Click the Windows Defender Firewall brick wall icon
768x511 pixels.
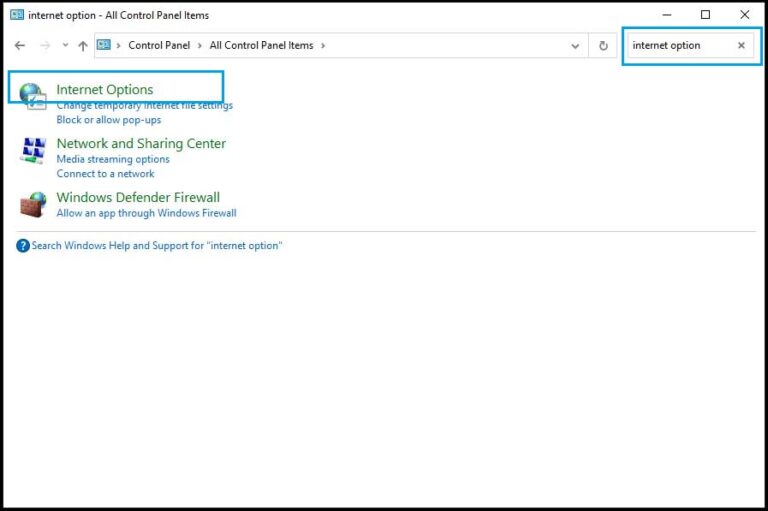coord(32,204)
